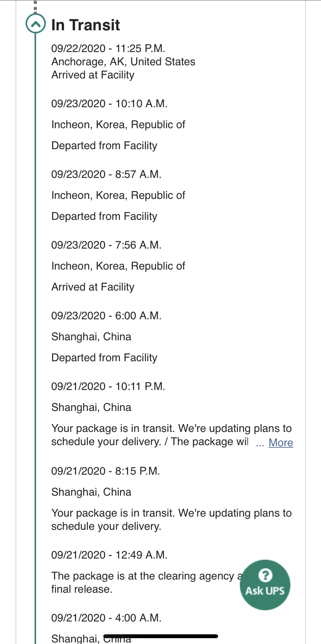The height and width of the screenshot is (644, 321).
Task: Select the 09/21/2020 10:11 P.M. entry
Action: tap(108, 386)
